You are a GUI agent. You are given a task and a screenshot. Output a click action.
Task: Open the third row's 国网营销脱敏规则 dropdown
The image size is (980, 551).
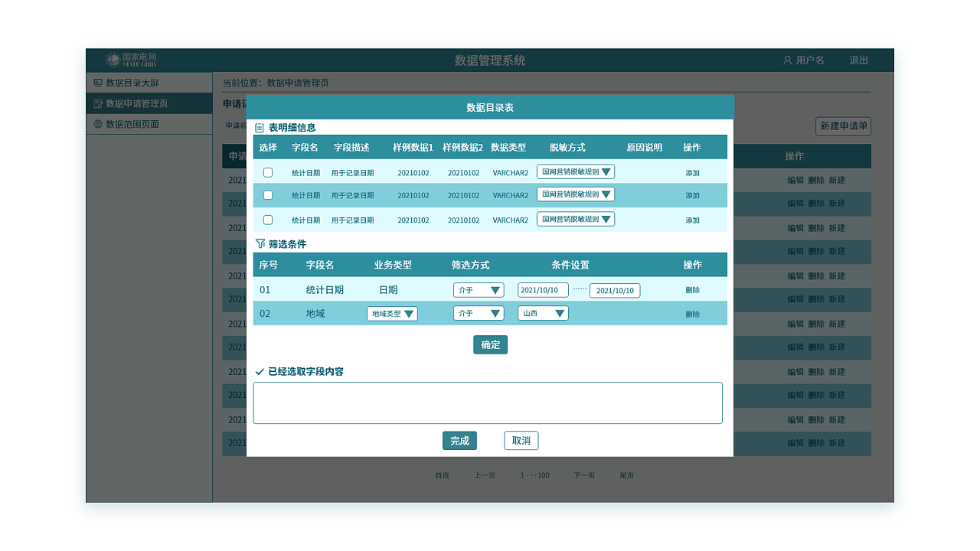pos(576,219)
